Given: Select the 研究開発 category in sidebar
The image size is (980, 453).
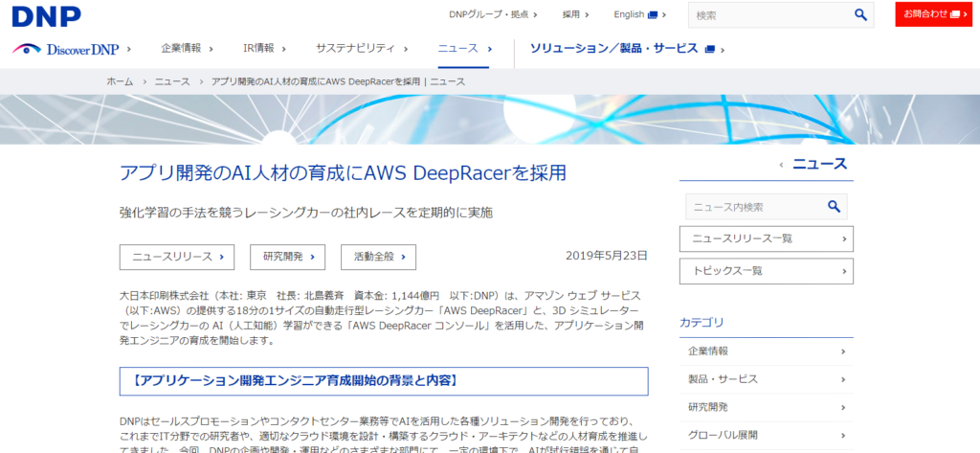Looking at the screenshot, I should click(767, 407).
